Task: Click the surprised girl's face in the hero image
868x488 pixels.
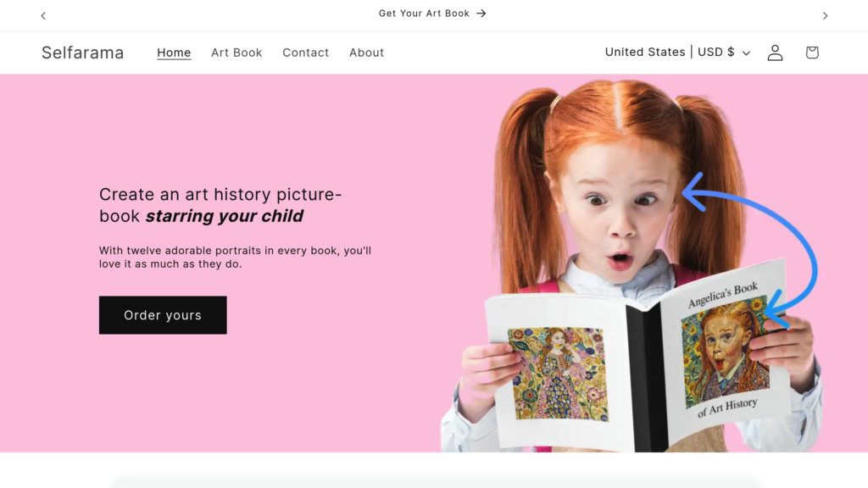Action: pyautogui.click(x=619, y=212)
